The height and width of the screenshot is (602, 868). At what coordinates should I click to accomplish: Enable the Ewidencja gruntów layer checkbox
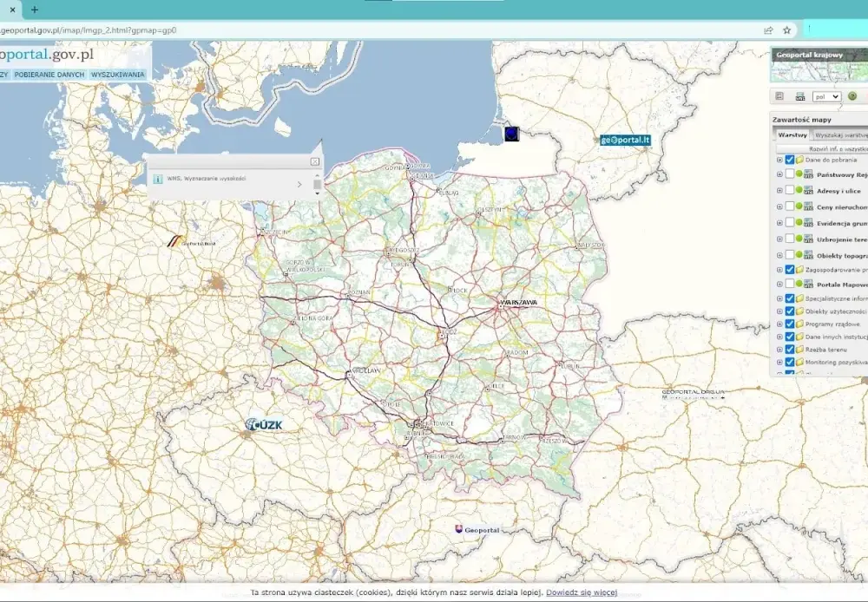click(x=790, y=222)
